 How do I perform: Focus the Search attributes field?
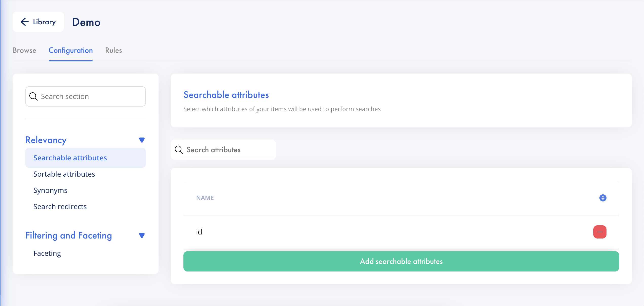[x=223, y=150]
